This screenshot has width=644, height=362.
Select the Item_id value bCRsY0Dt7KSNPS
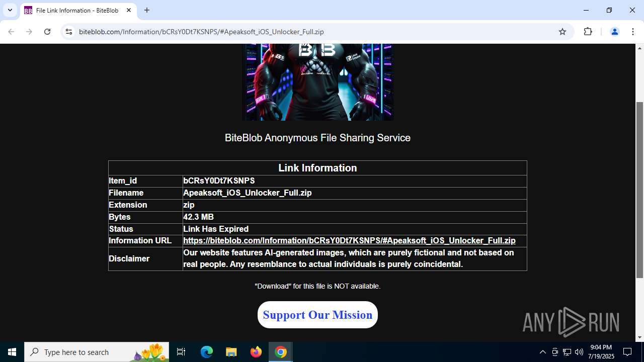pos(219,181)
